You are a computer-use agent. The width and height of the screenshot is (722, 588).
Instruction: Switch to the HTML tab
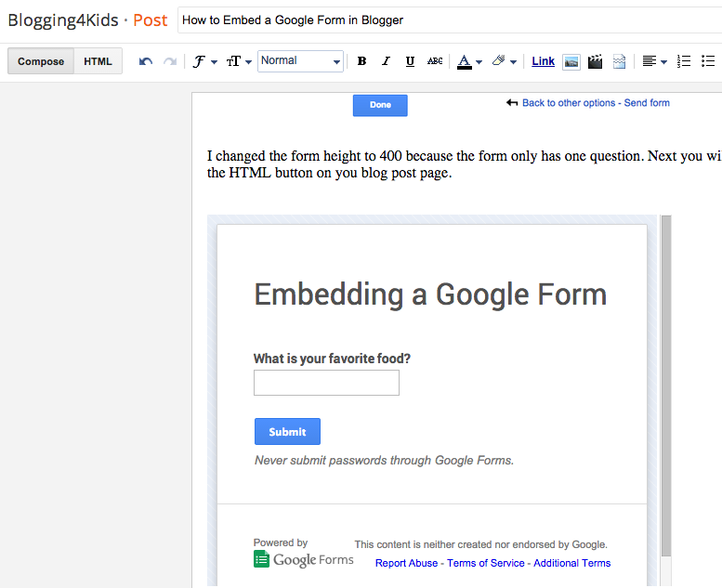tap(98, 61)
